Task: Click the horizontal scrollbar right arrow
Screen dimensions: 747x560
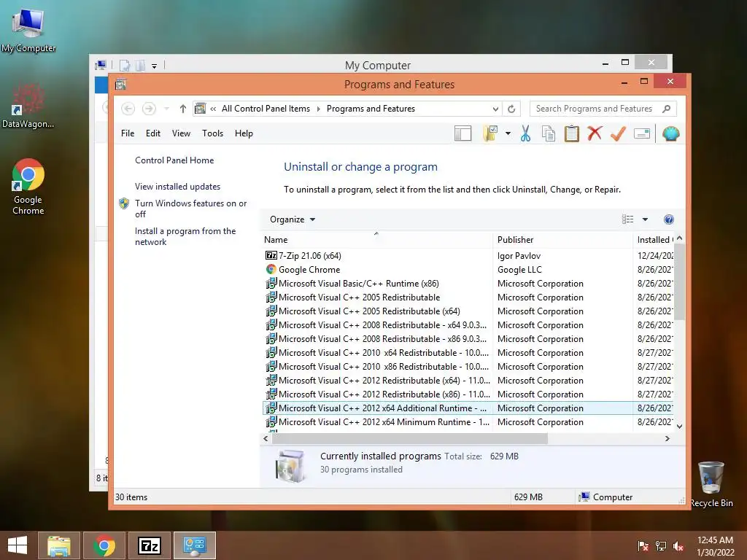Action: tap(667, 438)
